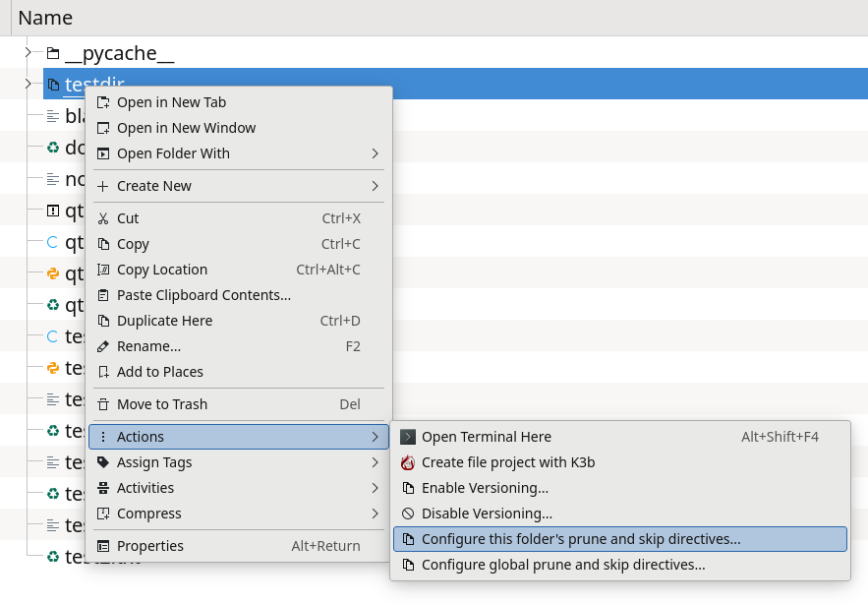The image size is (868, 605).
Task: Click the trash can icon
Action: pyautogui.click(x=103, y=404)
